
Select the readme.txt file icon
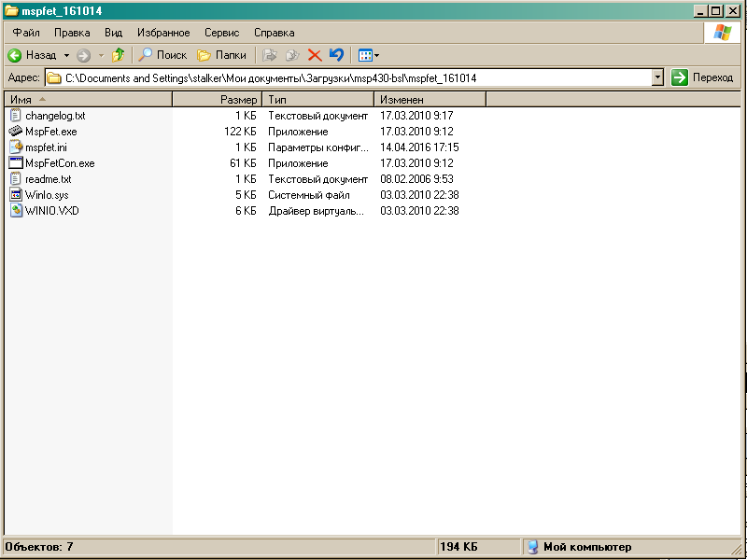(x=16, y=178)
